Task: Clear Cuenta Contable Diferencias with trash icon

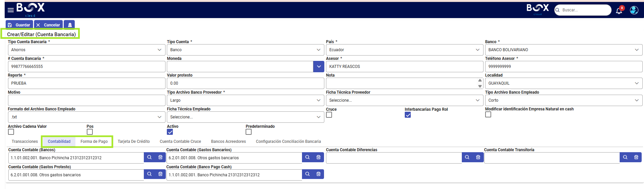Action: (x=478, y=157)
